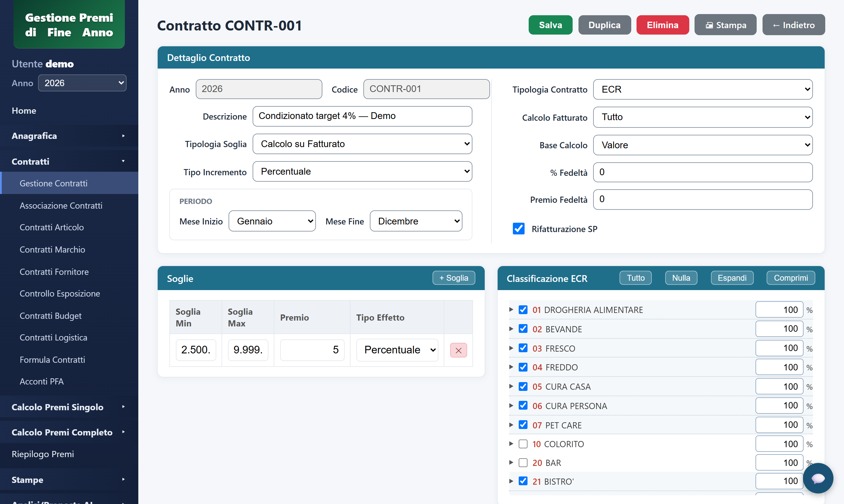This screenshot has width=844, height=504.
Task: Deselect all categories with Nulla button
Action: 681,278
